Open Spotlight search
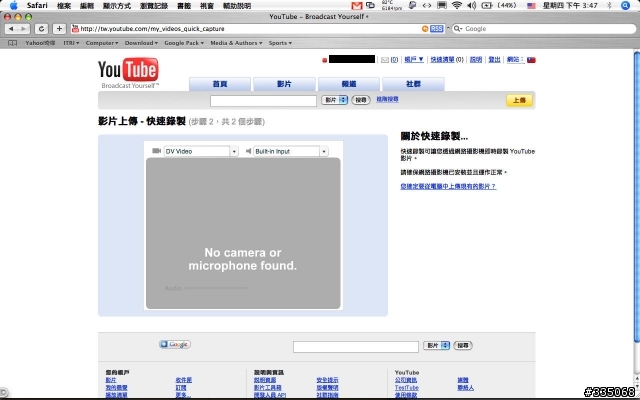Image resolution: width=640 pixels, height=400 pixels. 625,5
